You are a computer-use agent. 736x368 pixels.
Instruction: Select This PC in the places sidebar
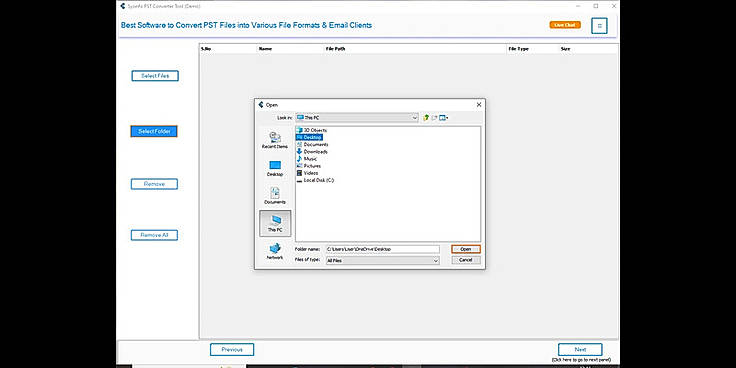(x=275, y=223)
